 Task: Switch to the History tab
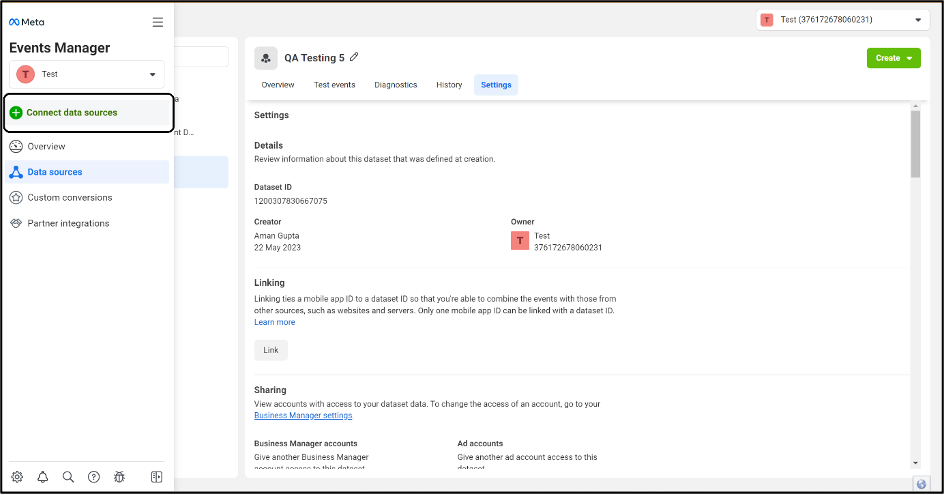coord(449,85)
